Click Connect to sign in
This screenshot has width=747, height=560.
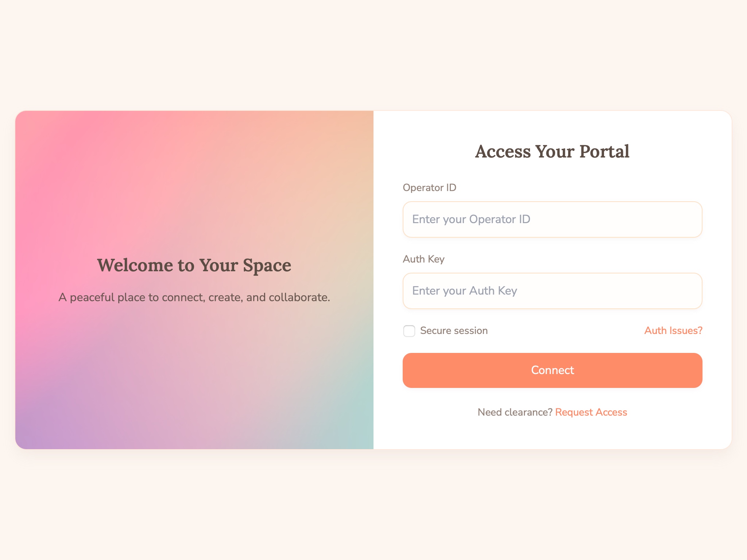click(552, 370)
